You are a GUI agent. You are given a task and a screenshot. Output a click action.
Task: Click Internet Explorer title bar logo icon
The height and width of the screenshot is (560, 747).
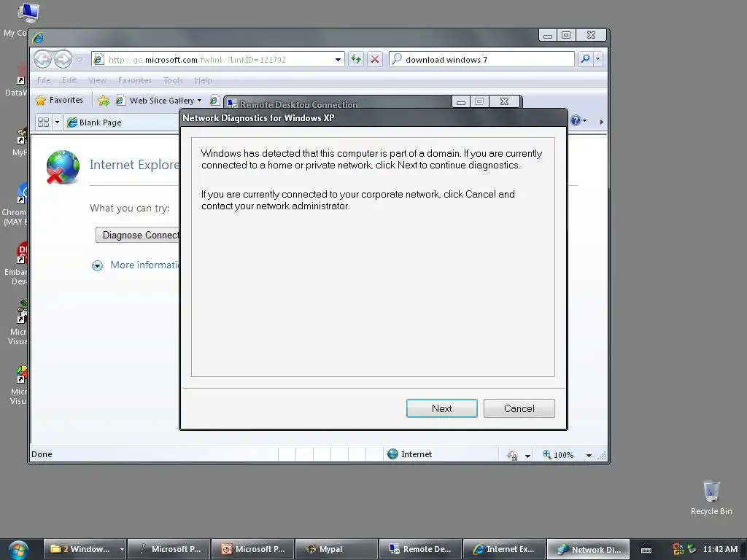coord(38,37)
